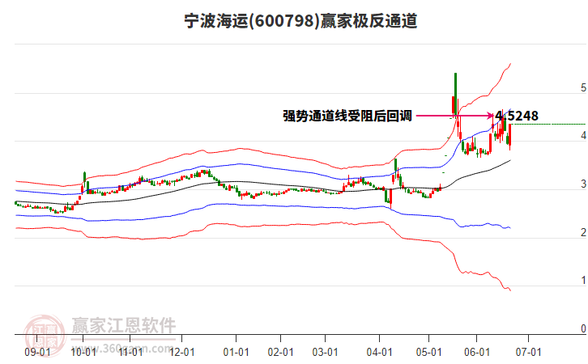Click the 07-01 date axis label
Screen dimensions: 588x364
click(x=528, y=352)
